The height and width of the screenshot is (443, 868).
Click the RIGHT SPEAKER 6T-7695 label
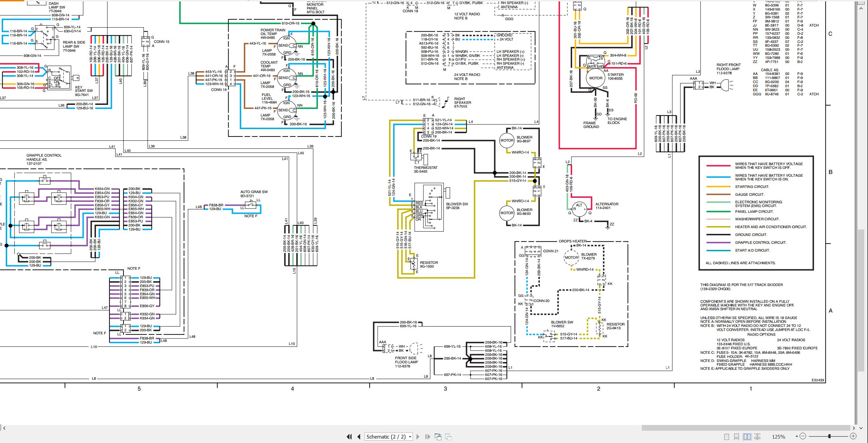point(463,102)
